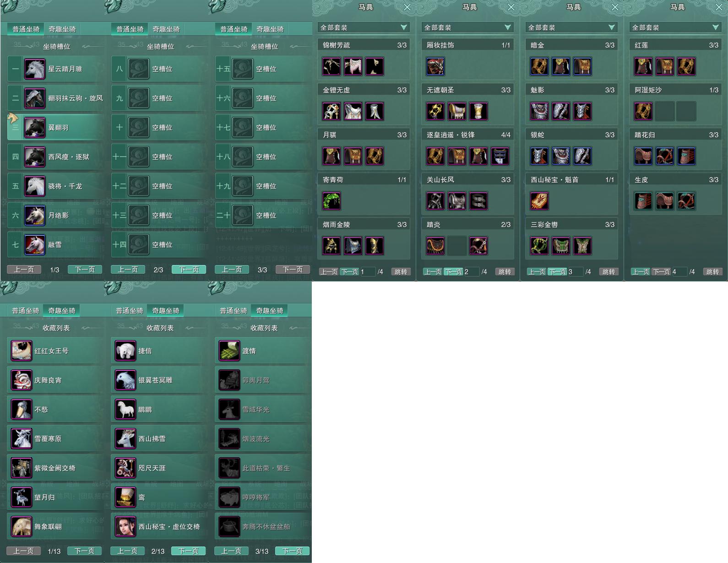Click the 银翼苍冥雕 eagle icon
The image size is (728, 563).
tap(125, 380)
